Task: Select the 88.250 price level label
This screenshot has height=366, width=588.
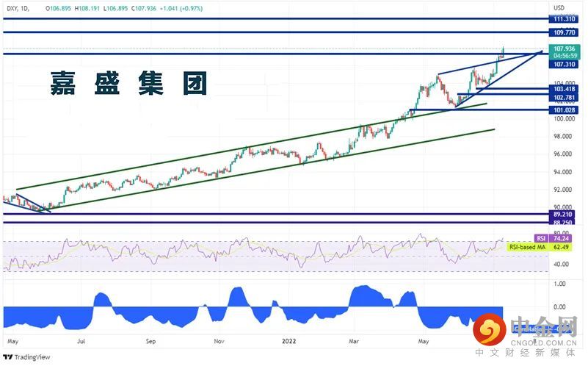Action: (x=563, y=222)
